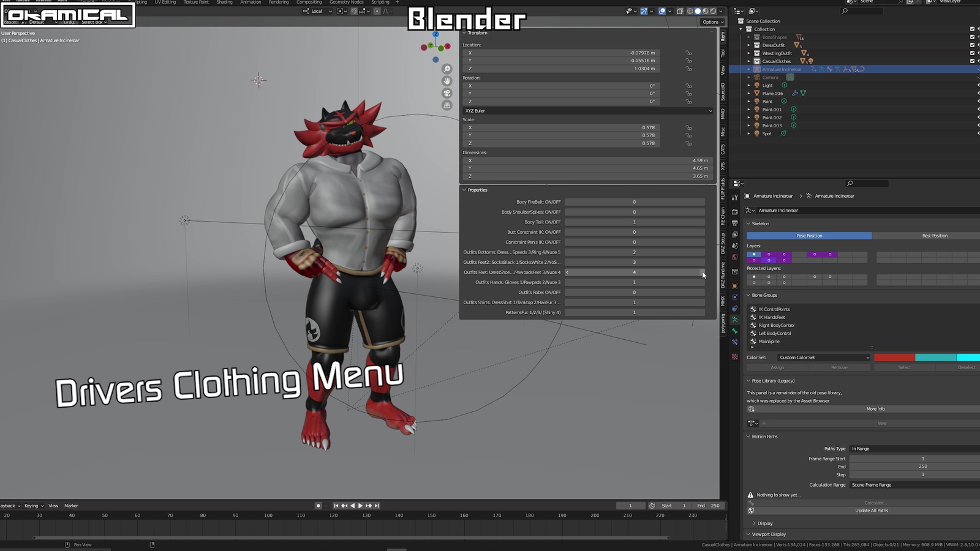Click the zoom magnifier viewport gizmo
Screen dimensions: 980x551
tap(447, 69)
